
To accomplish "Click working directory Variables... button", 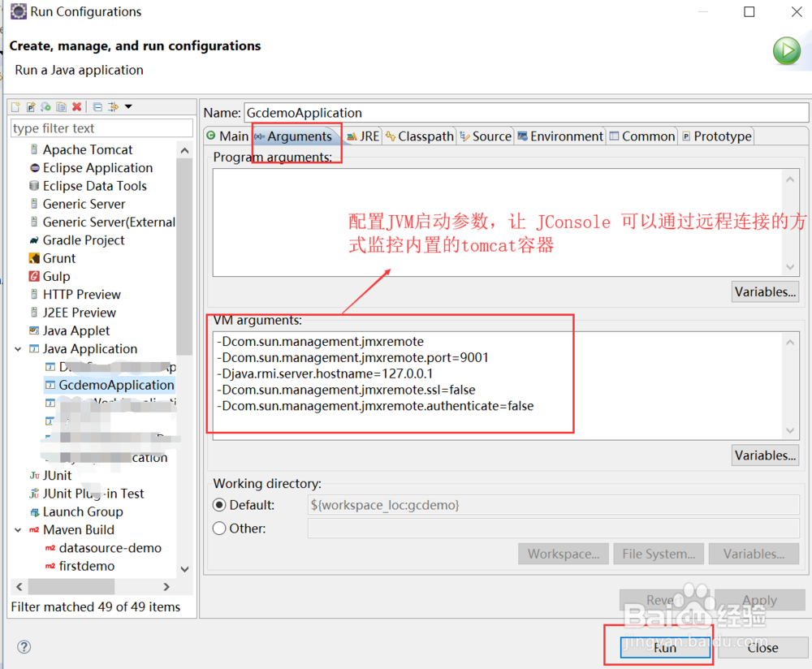I will tap(754, 554).
